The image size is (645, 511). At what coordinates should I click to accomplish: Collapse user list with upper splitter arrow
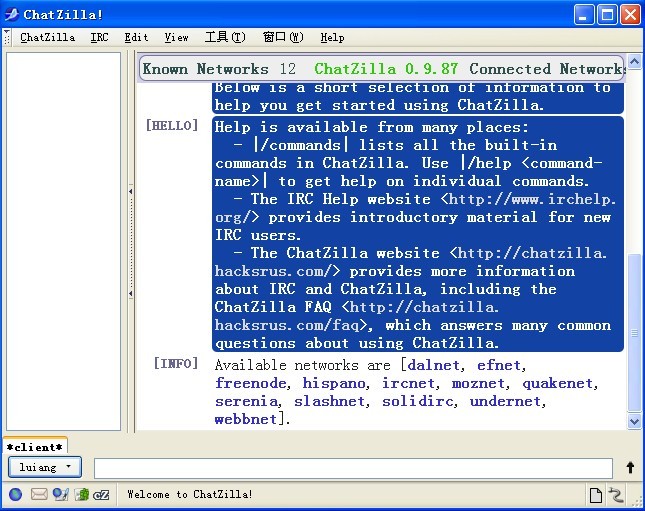[x=131, y=191]
